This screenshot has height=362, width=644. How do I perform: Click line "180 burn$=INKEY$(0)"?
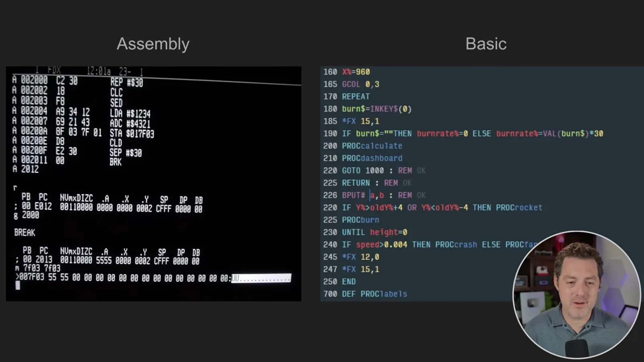(367, 109)
